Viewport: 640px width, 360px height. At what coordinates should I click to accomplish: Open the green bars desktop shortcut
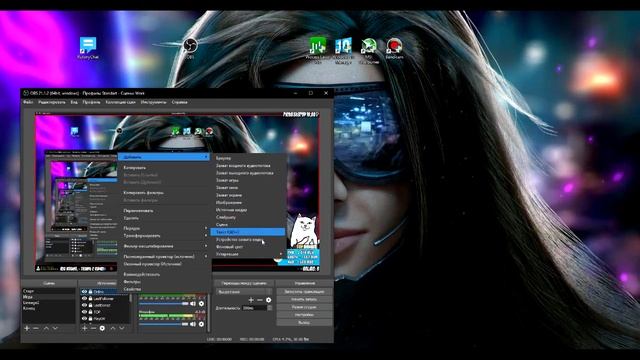[318, 50]
